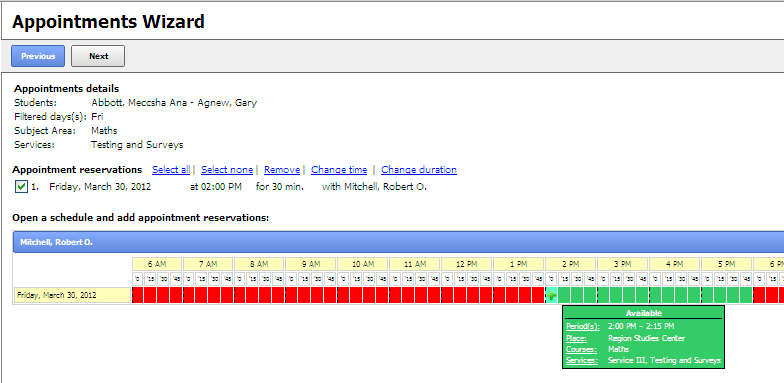Click the Select all link
Viewport: 784px width, 383px height.
click(171, 170)
